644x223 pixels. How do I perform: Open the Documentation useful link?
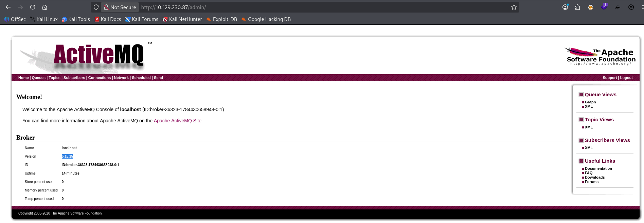pyautogui.click(x=598, y=168)
